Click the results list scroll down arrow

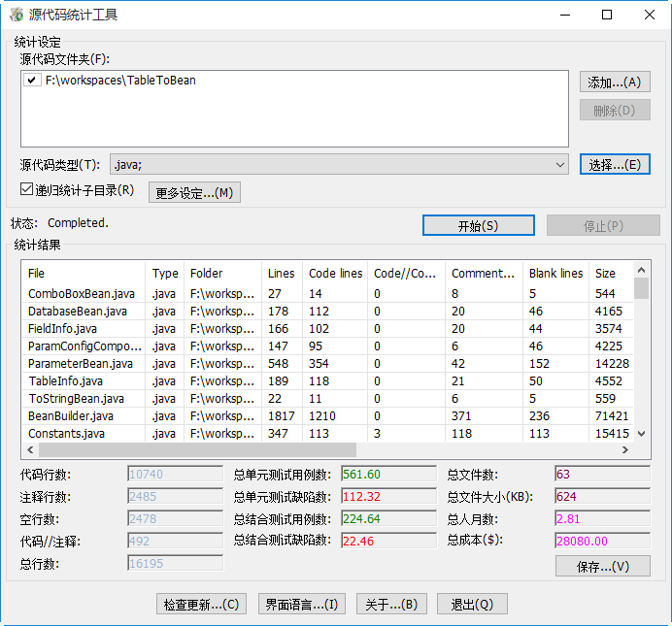[641, 434]
